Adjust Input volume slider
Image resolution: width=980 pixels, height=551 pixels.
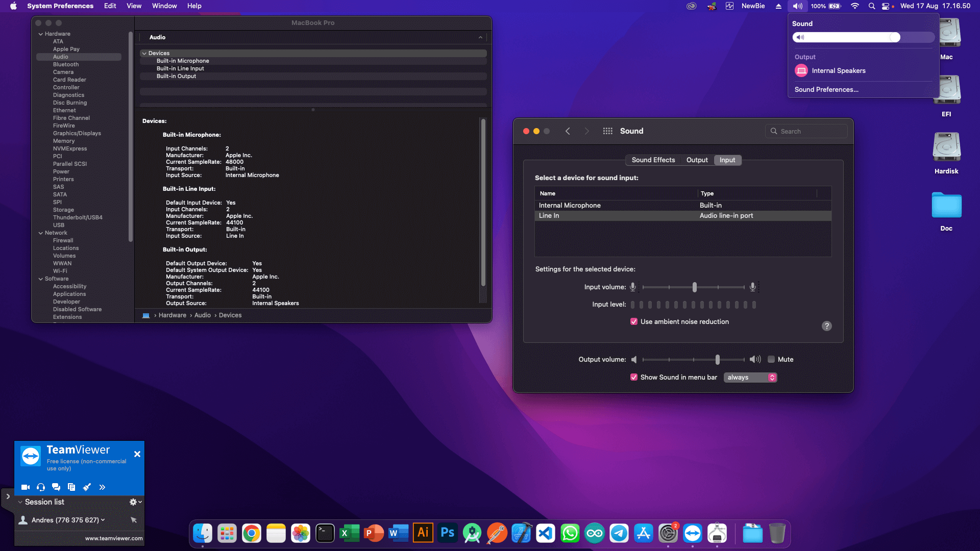(694, 287)
